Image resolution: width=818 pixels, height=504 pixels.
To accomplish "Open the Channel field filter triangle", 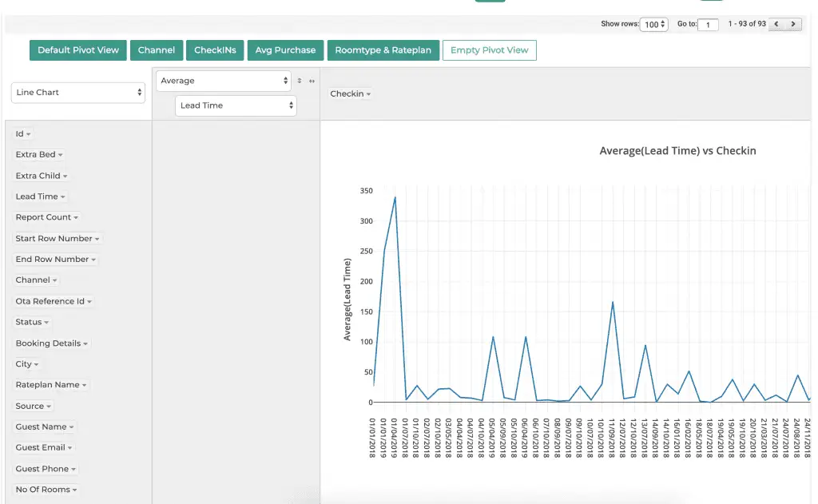I will coord(55,280).
